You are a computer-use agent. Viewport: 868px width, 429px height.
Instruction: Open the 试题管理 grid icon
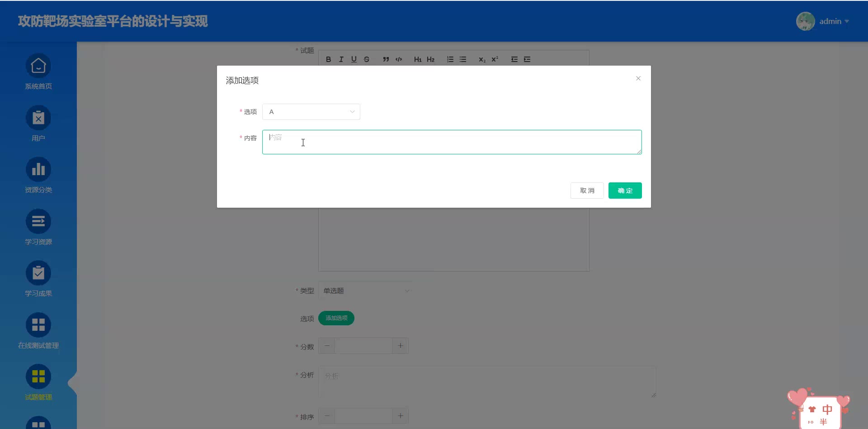click(38, 377)
